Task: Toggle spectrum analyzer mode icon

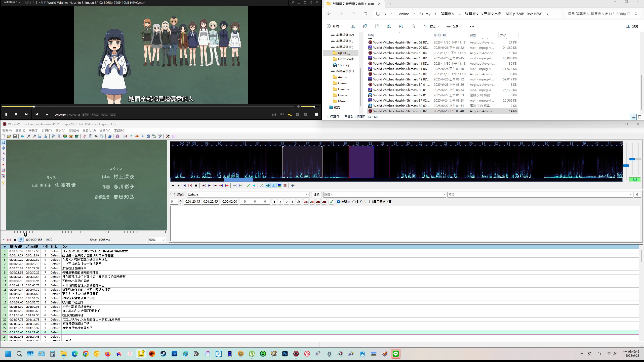Action: click(279, 186)
